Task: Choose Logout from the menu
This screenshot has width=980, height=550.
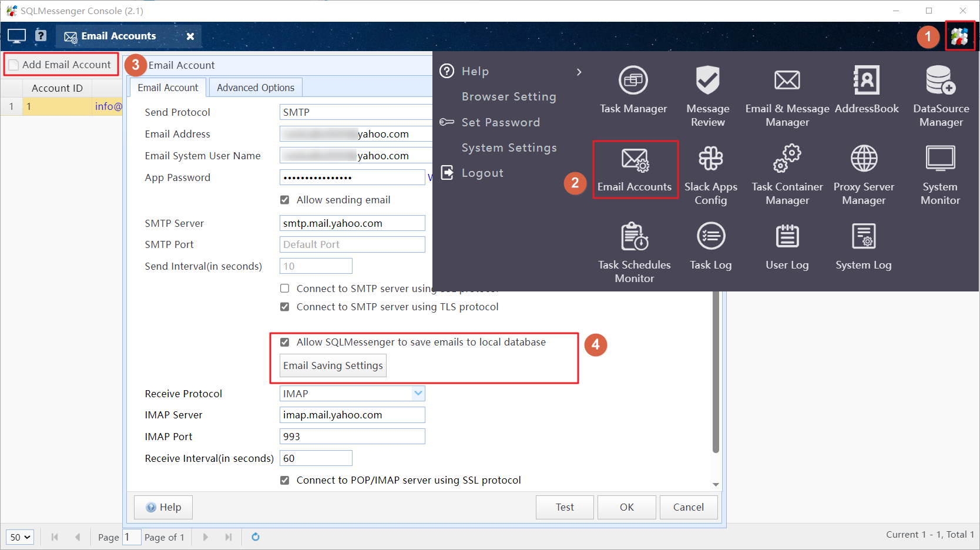Action: pyautogui.click(x=482, y=173)
